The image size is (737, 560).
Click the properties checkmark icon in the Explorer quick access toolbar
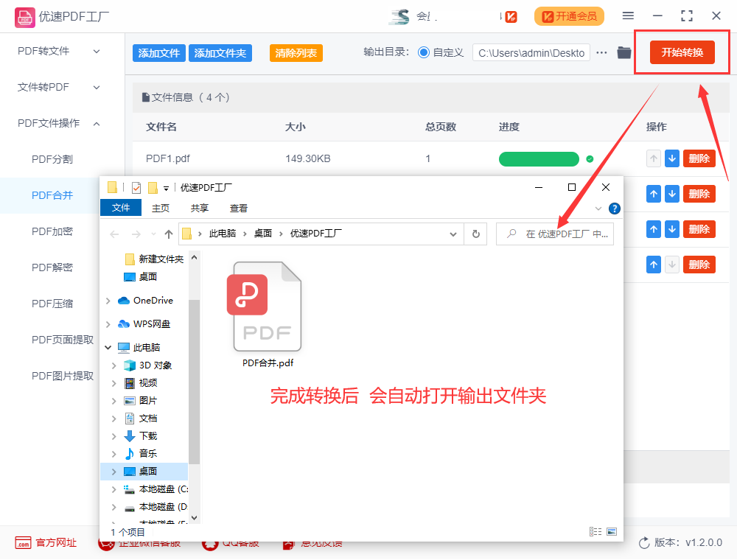136,188
